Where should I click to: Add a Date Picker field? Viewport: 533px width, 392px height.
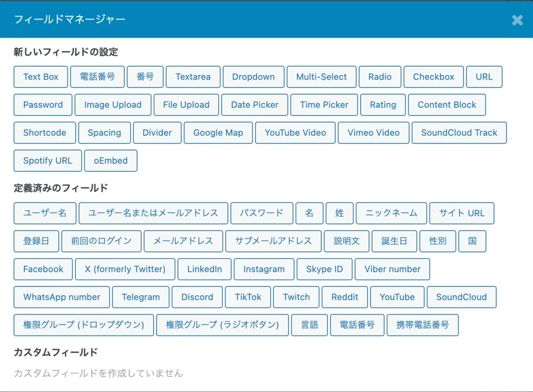255,105
